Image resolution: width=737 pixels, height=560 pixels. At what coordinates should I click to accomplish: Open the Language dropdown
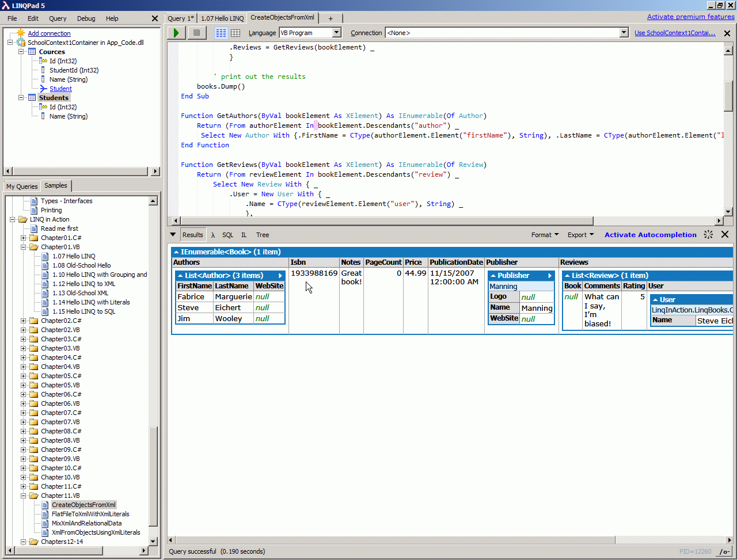pos(337,33)
